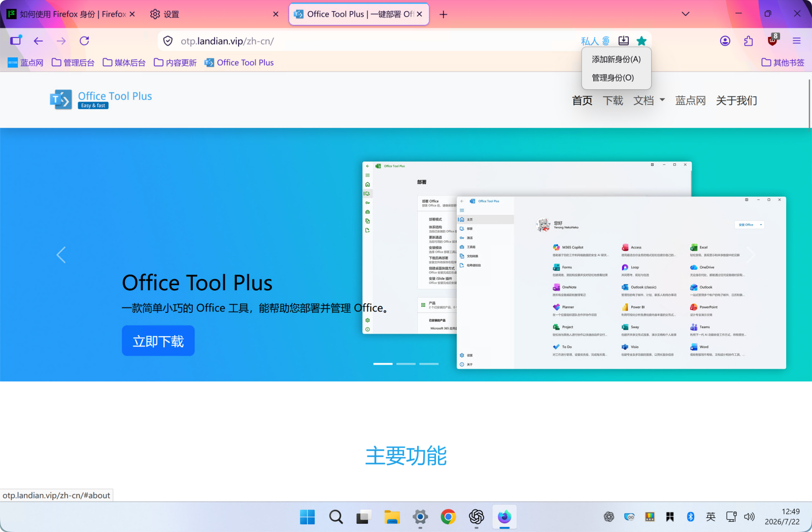This screenshot has height=532, width=812.
Task: Open the Firefox account icon
Action: click(x=725, y=41)
